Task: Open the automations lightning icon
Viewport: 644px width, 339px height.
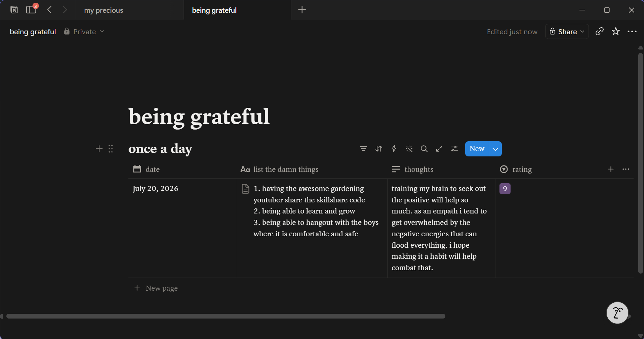Action: click(394, 149)
